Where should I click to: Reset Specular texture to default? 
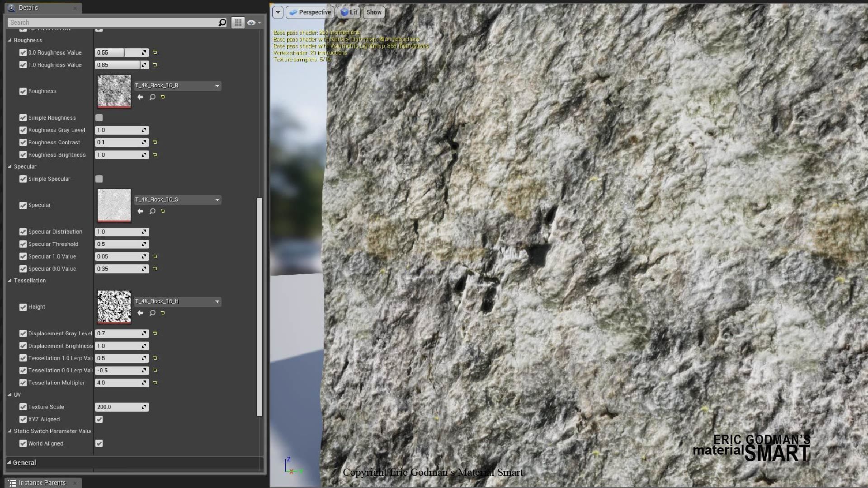click(x=163, y=211)
